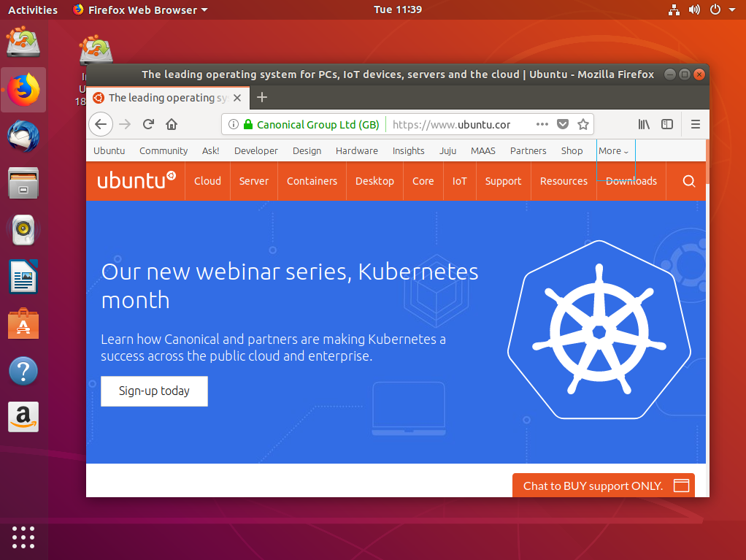Reload the current webpage

click(148, 124)
